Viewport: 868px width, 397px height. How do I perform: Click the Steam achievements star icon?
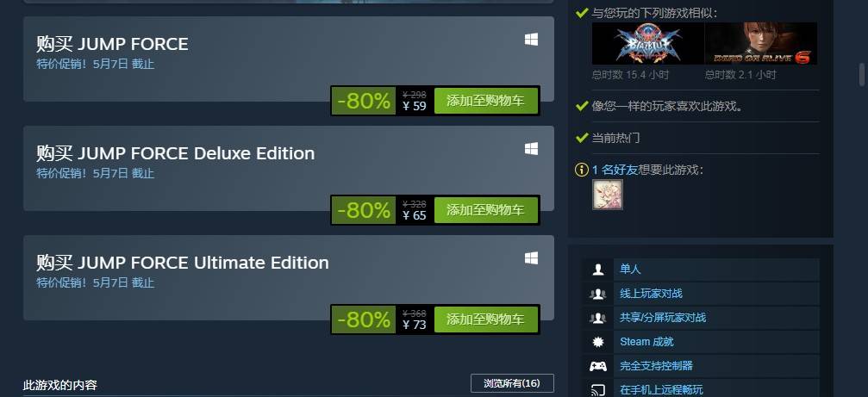(x=598, y=342)
